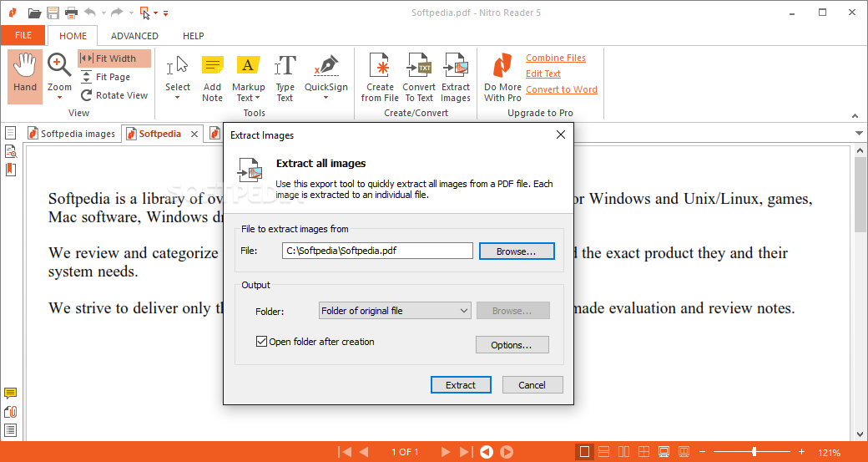Expand the Select tool dropdown arrow
Viewport: 868px width, 462px height.
(x=178, y=98)
